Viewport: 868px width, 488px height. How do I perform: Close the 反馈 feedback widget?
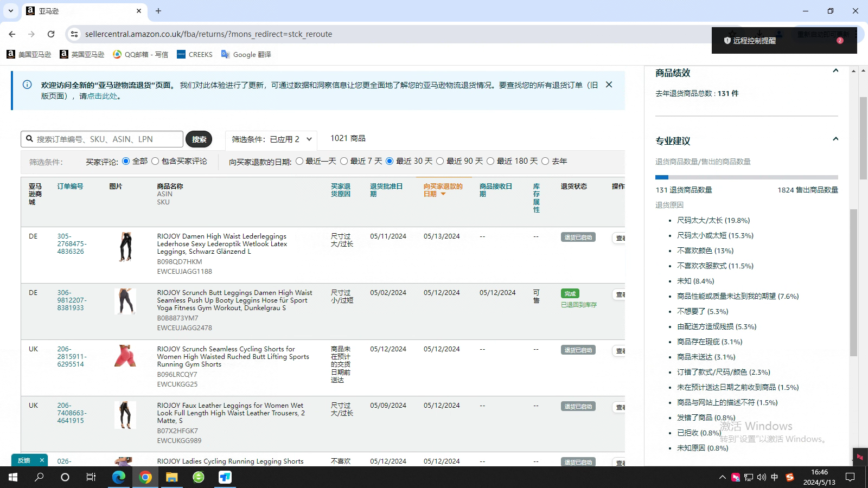[x=42, y=460]
